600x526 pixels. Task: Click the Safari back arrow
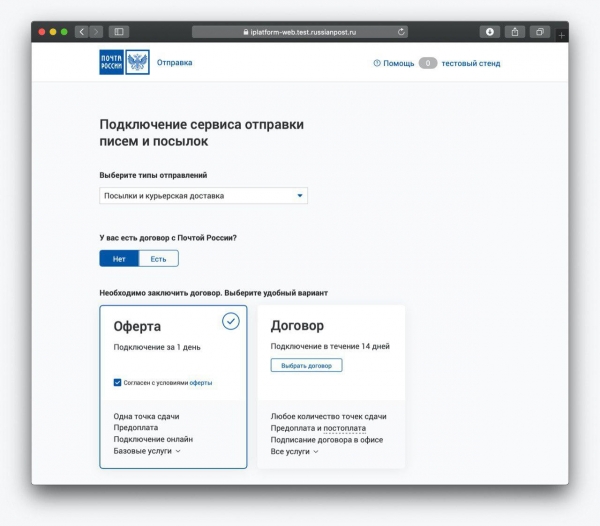click(x=81, y=32)
